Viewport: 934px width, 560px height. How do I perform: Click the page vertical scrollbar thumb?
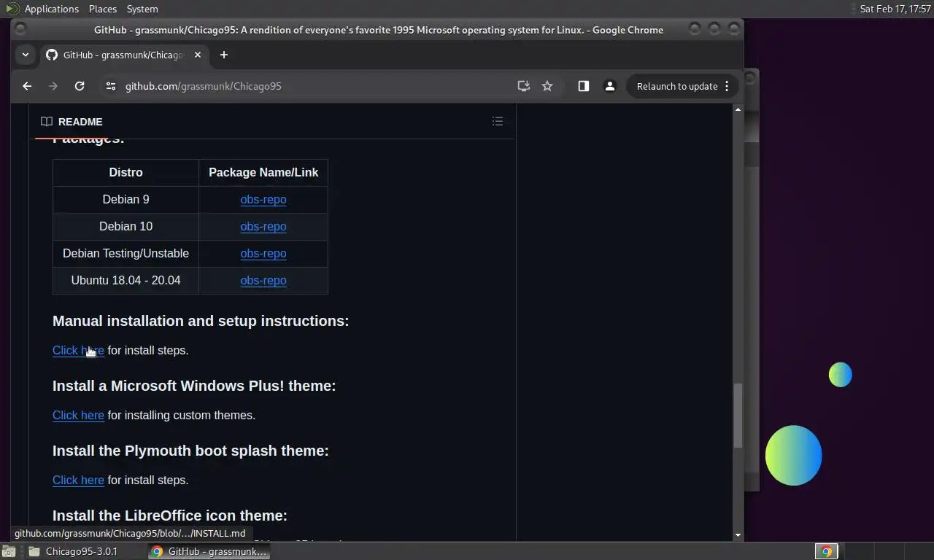point(738,415)
